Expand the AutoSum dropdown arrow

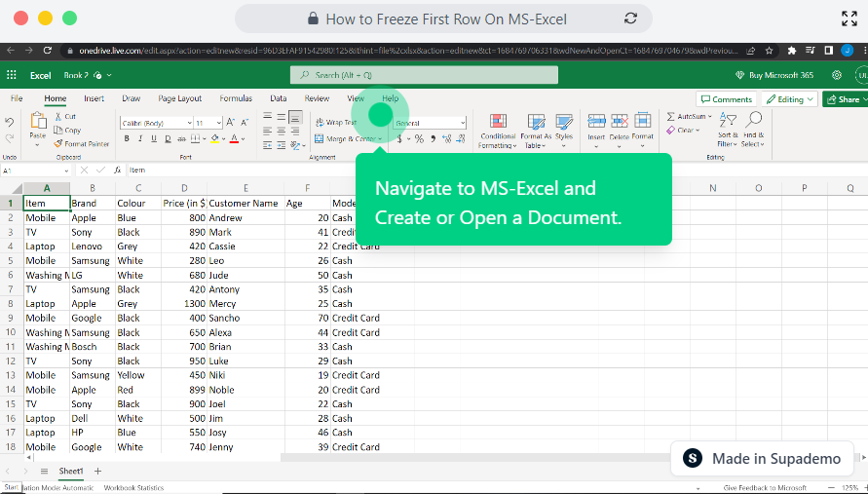[710, 116]
